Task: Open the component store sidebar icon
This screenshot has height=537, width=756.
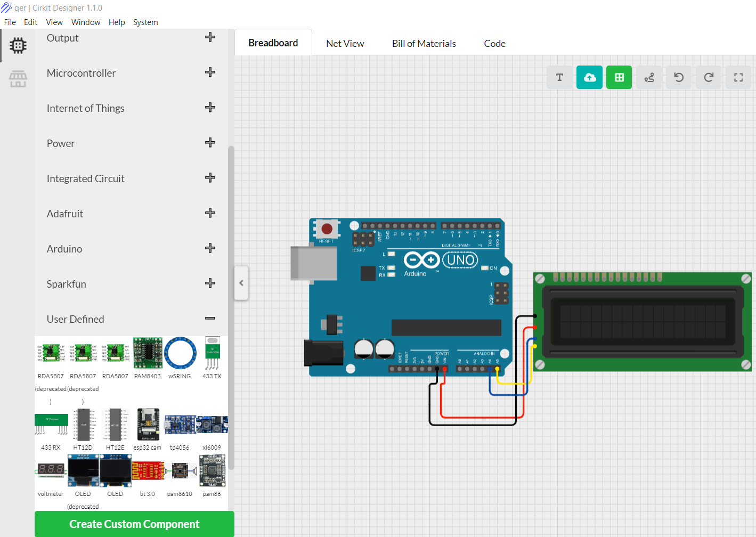Action: 18,79
